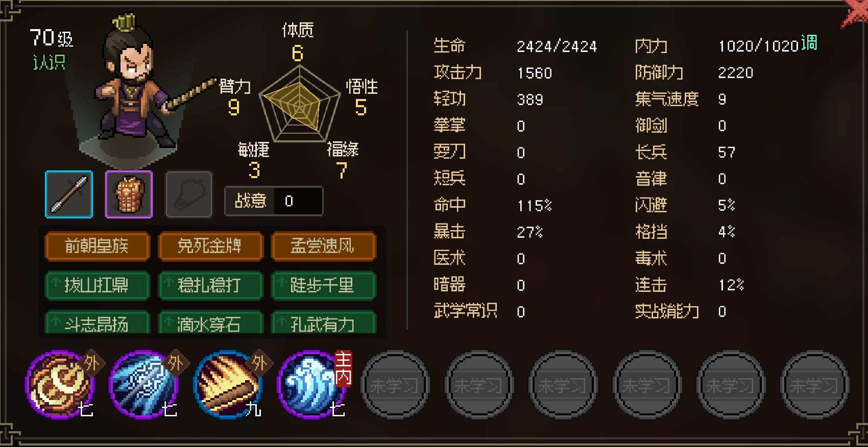
Task: Click the 调 adjust button beside 内力
Action: [x=809, y=42]
